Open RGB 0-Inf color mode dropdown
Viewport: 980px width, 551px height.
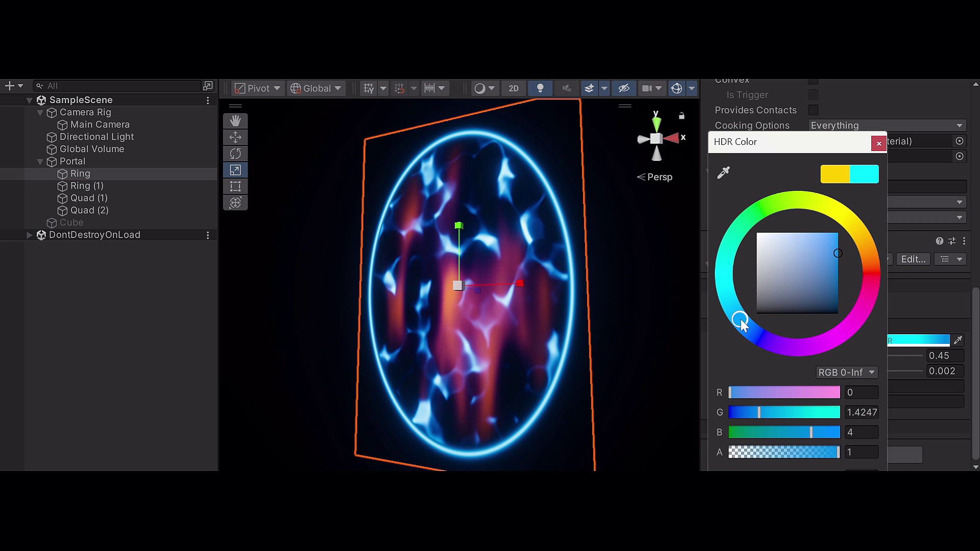[846, 372]
